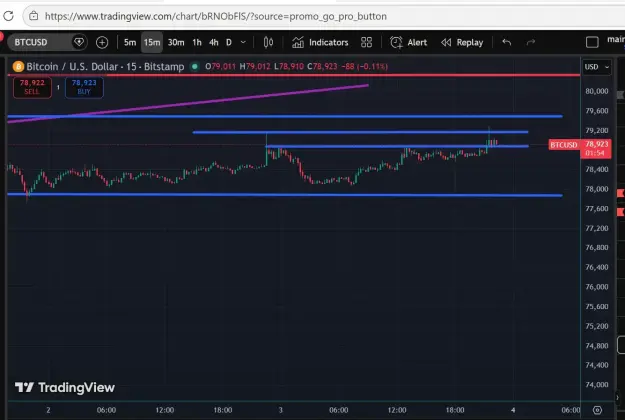Create a new Alert
The width and height of the screenshot is (625, 420).
pyautogui.click(x=408, y=42)
